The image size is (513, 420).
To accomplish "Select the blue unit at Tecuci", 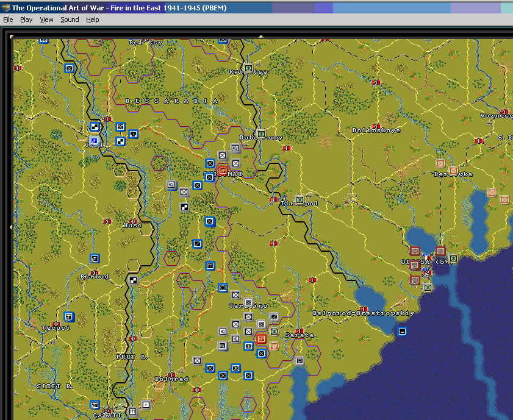I will coord(69,317).
